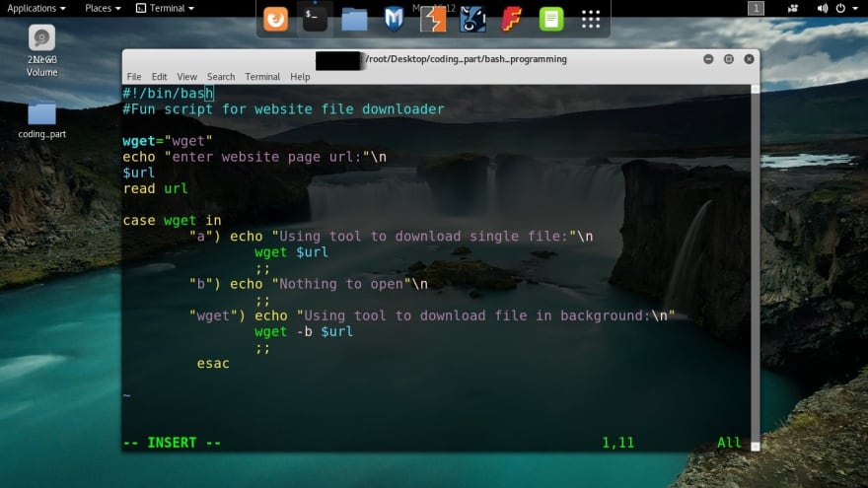Click the 'esac' keyword
Screen dimensions: 868x488
click(213, 364)
